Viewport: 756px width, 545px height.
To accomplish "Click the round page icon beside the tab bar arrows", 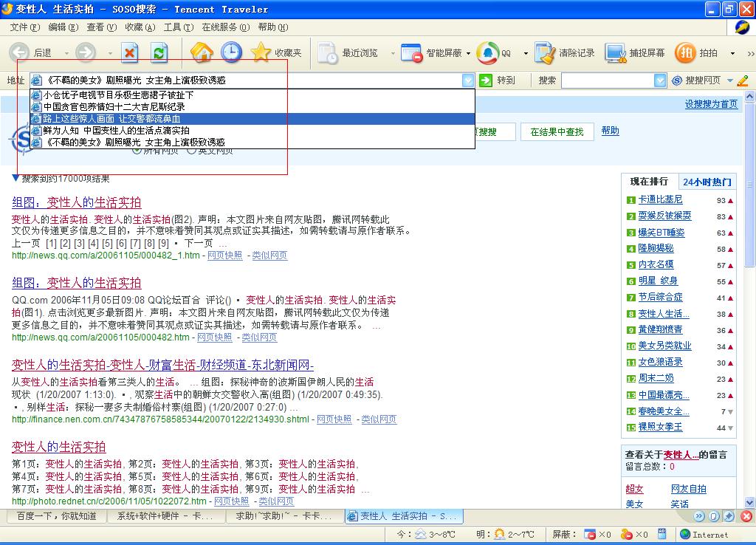I will 714,516.
